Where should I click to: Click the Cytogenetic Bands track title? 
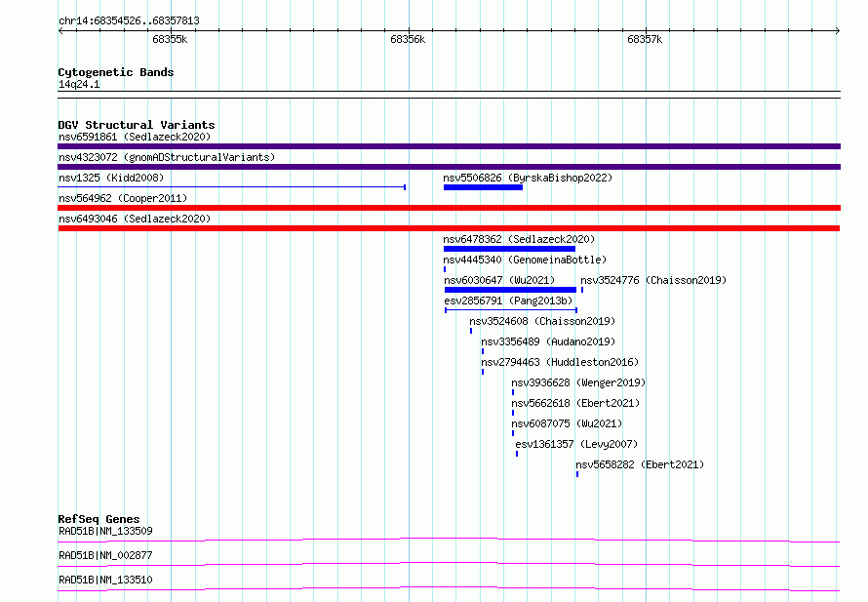(116, 72)
